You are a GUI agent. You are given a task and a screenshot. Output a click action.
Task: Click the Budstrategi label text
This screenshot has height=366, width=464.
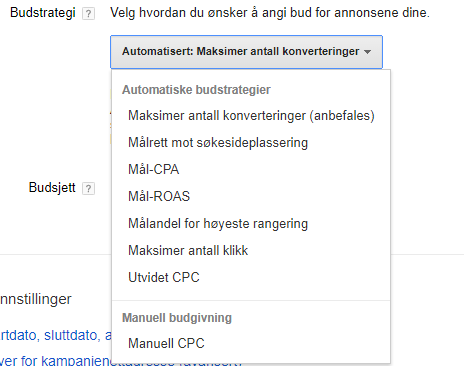tap(43, 13)
